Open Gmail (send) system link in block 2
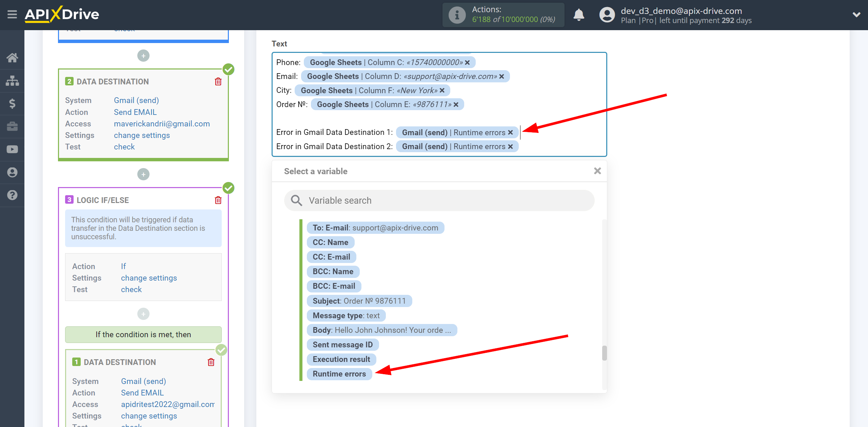This screenshot has width=868, height=427. [136, 100]
